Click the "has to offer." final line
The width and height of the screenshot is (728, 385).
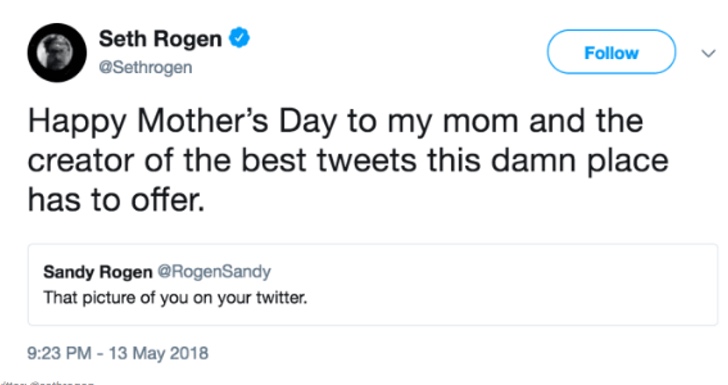116,200
